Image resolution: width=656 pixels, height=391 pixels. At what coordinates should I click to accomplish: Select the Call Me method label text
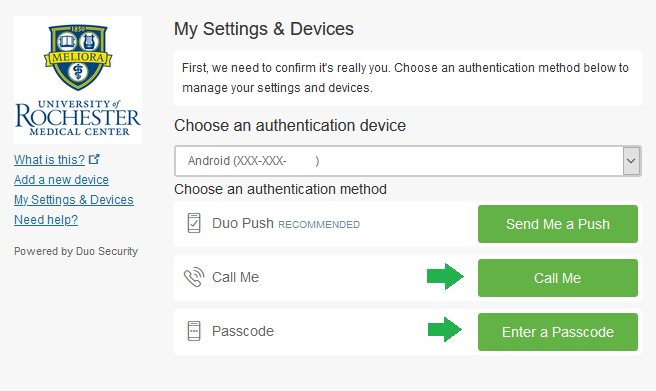coord(236,277)
